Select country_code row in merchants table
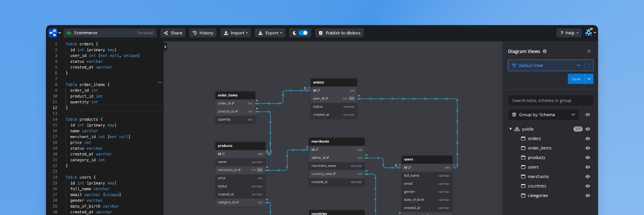Viewport: 644px width, 215px height. (x=337, y=174)
